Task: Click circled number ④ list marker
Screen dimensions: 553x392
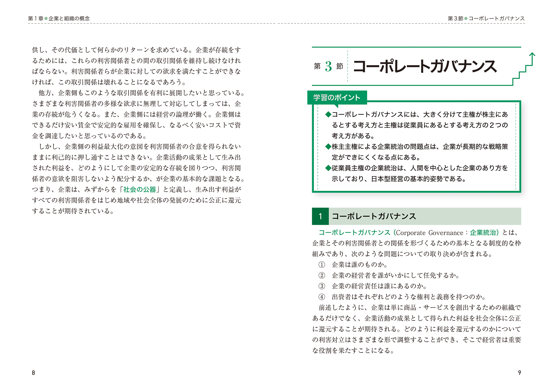Action: point(321,297)
